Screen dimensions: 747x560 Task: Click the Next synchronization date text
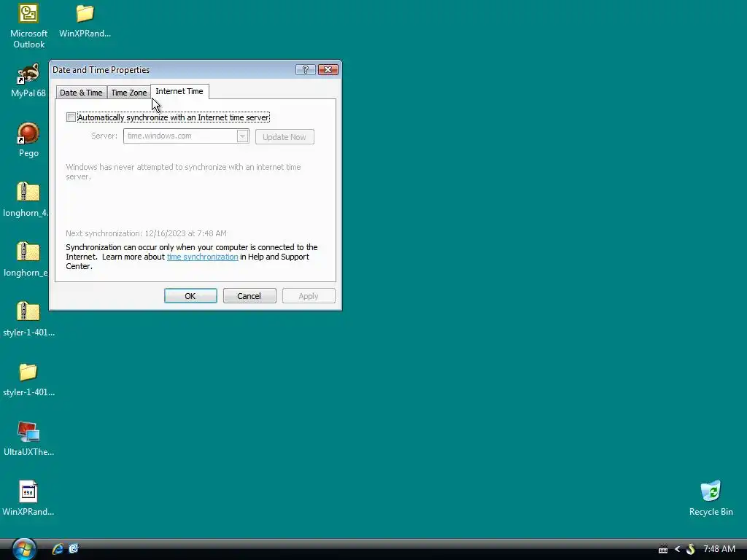click(146, 233)
